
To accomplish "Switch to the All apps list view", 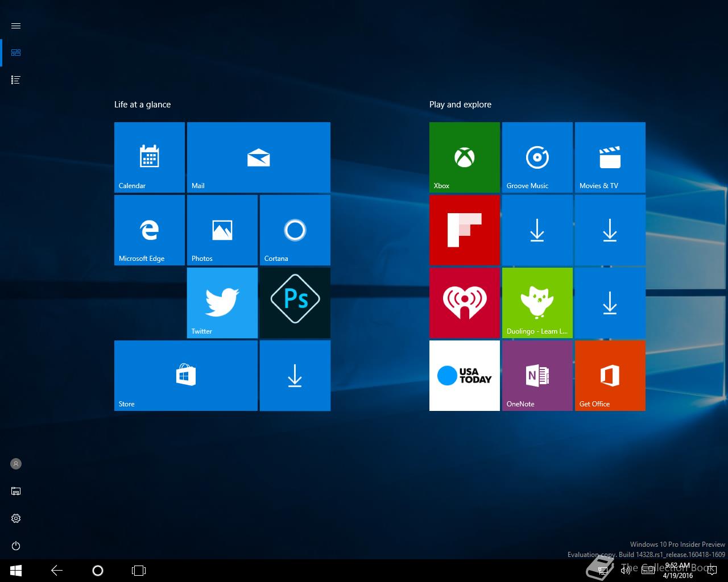I will [16, 80].
